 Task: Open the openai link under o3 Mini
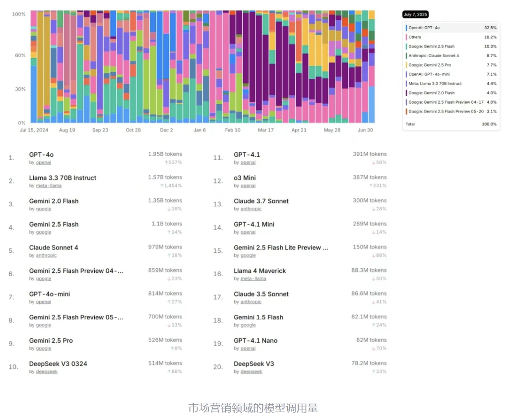(248, 185)
